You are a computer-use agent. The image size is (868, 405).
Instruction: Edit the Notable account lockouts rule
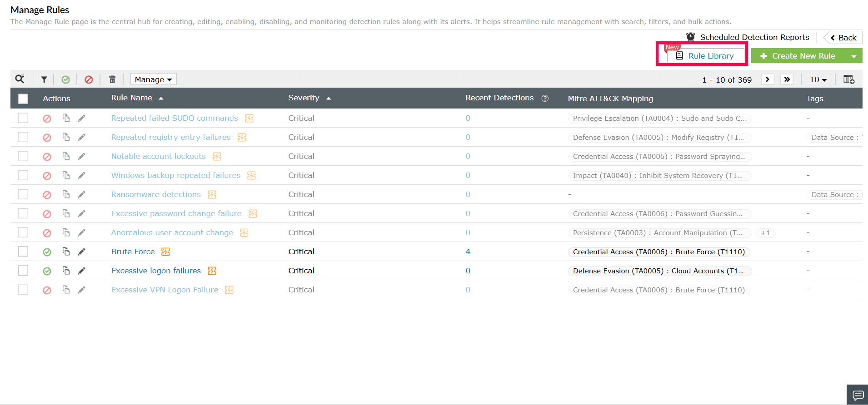pos(81,156)
